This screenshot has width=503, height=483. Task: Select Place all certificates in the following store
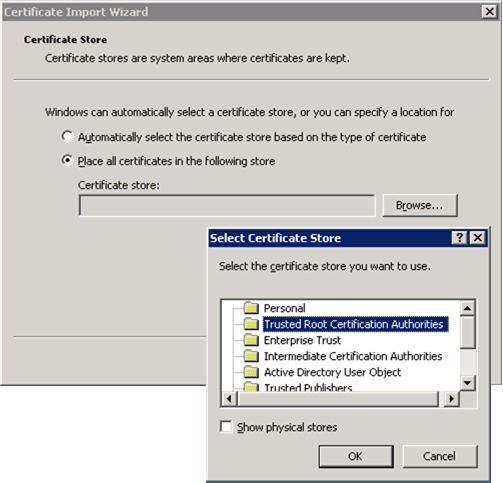coord(67,160)
